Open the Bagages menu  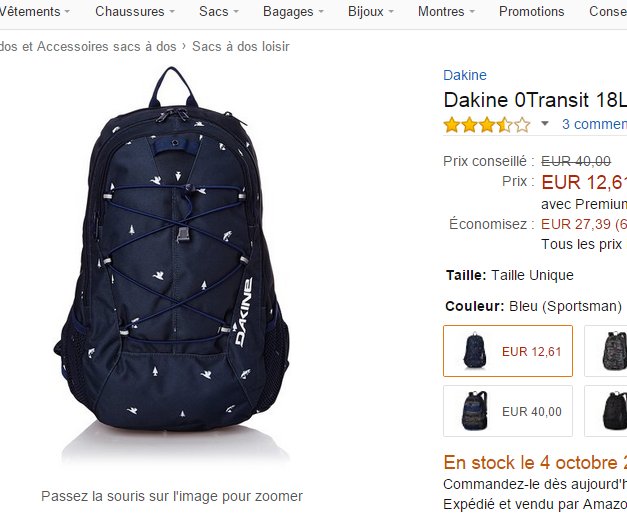[293, 12]
